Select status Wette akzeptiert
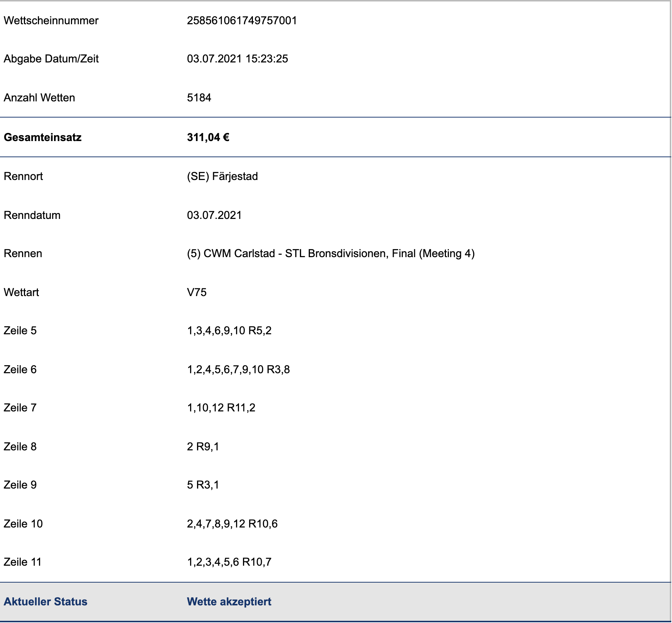 pyautogui.click(x=229, y=602)
